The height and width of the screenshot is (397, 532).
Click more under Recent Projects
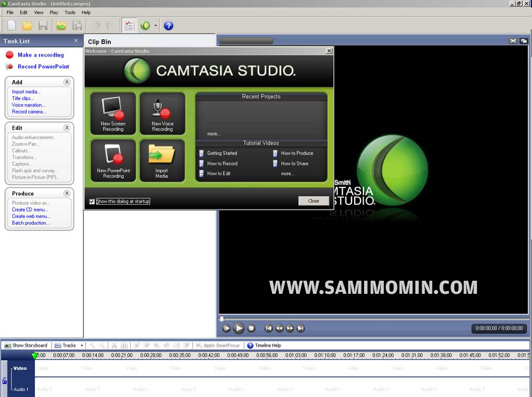click(214, 134)
